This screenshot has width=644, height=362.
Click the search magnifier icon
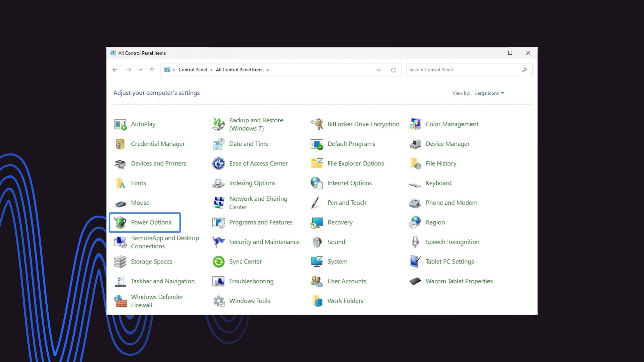point(525,70)
